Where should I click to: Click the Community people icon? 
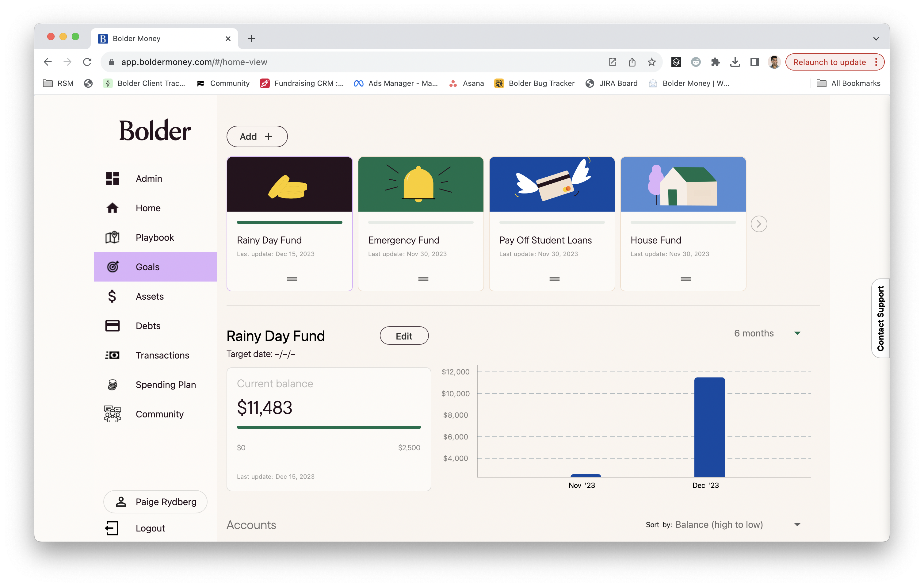click(x=112, y=414)
